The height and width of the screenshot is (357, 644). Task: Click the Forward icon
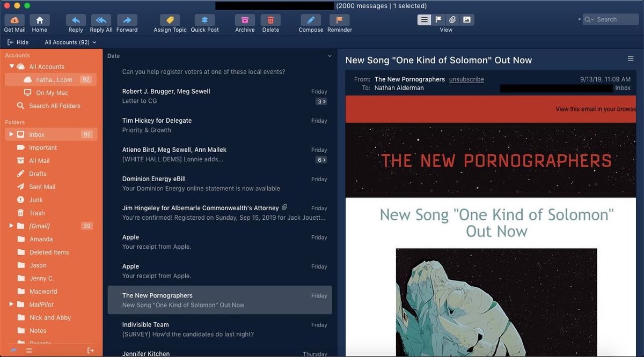(x=127, y=20)
